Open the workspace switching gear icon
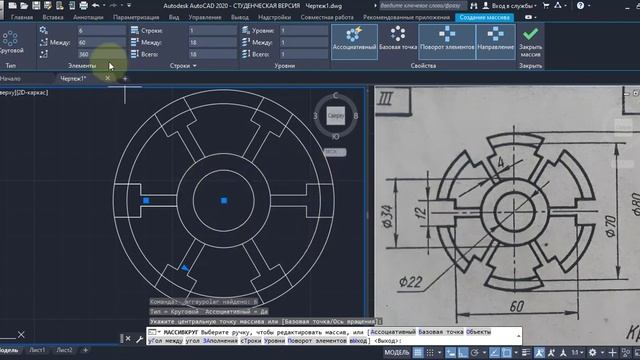The width and height of the screenshot is (640, 360). [593, 353]
